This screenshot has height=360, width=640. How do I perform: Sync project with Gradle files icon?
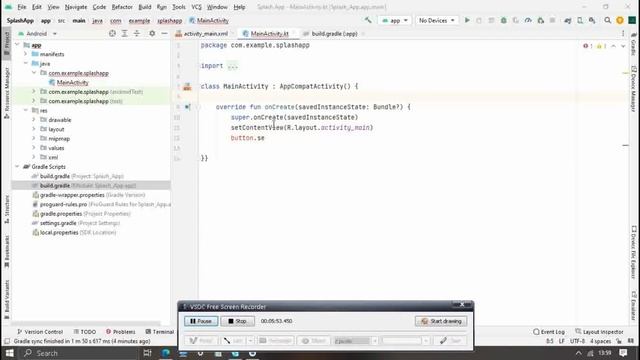567,20
